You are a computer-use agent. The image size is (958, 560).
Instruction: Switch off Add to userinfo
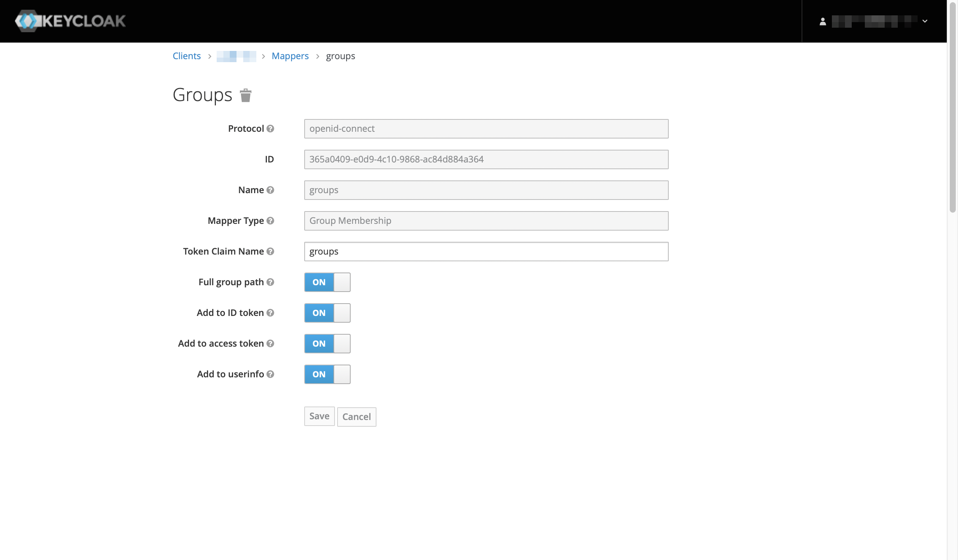327,374
